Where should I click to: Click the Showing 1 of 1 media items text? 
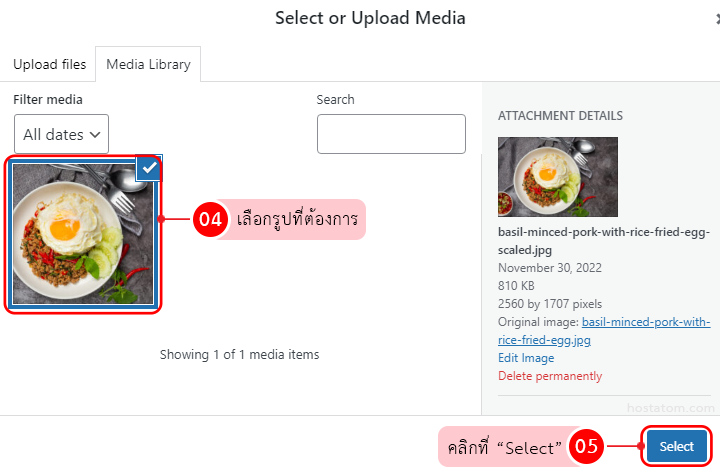coord(239,355)
